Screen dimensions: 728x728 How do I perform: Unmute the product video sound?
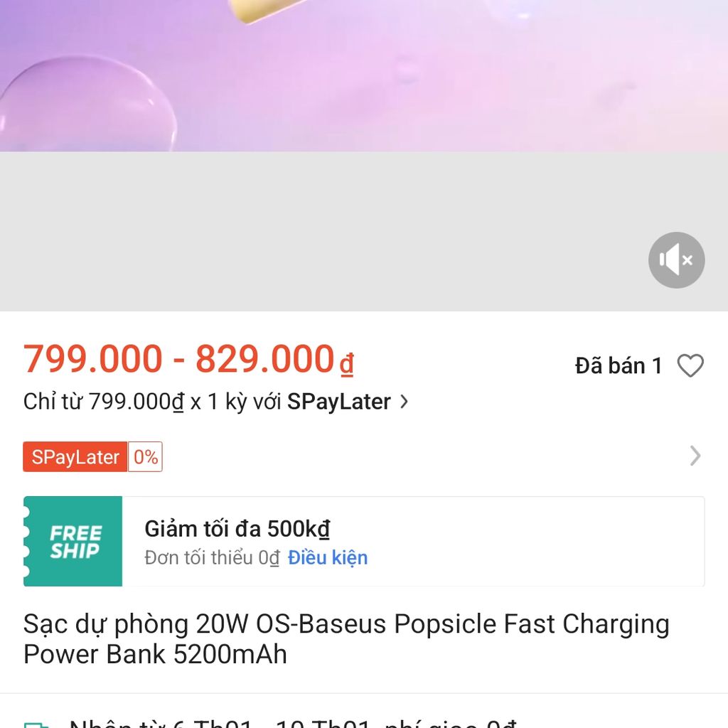pyautogui.click(x=677, y=260)
